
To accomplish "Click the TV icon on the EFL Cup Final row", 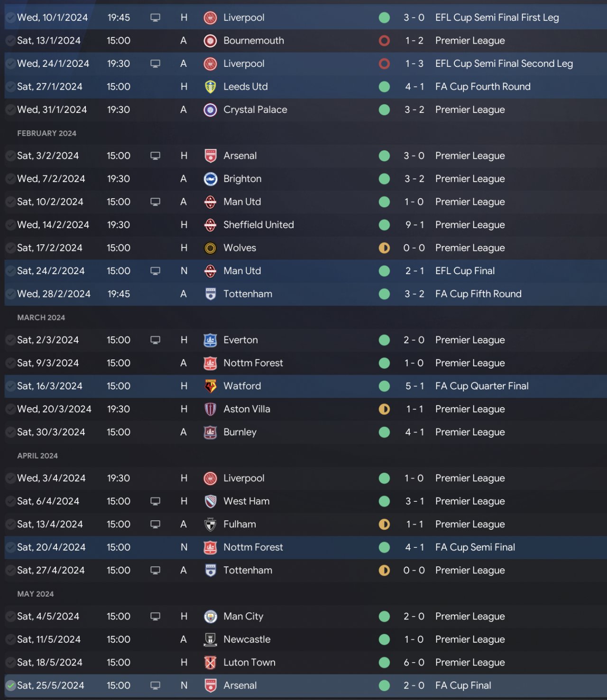I will (x=155, y=271).
